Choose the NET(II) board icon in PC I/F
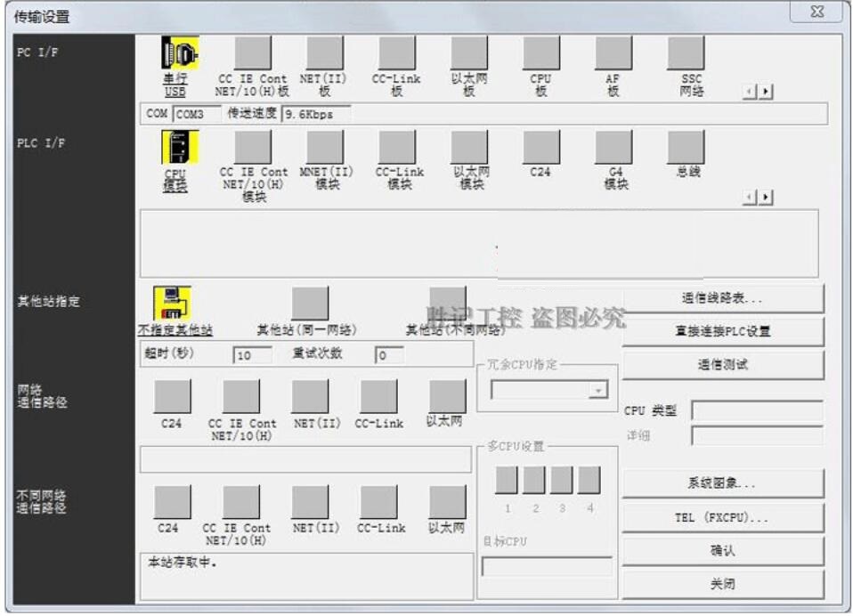This screenshot has width=853, height=616. tap(325, 53)
